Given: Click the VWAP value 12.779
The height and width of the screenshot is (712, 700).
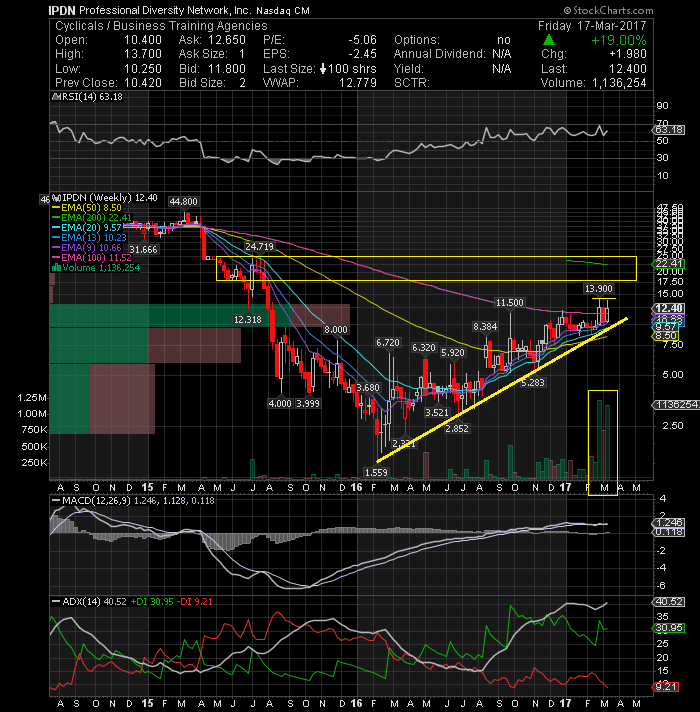Looking at the screenshot, I should pyautogui.click(x=358, y=83).
